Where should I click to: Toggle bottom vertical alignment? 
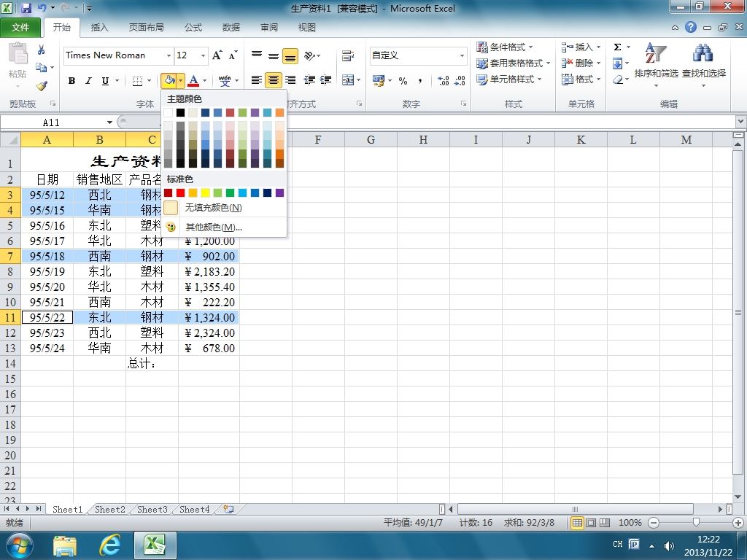coord(290,55)
